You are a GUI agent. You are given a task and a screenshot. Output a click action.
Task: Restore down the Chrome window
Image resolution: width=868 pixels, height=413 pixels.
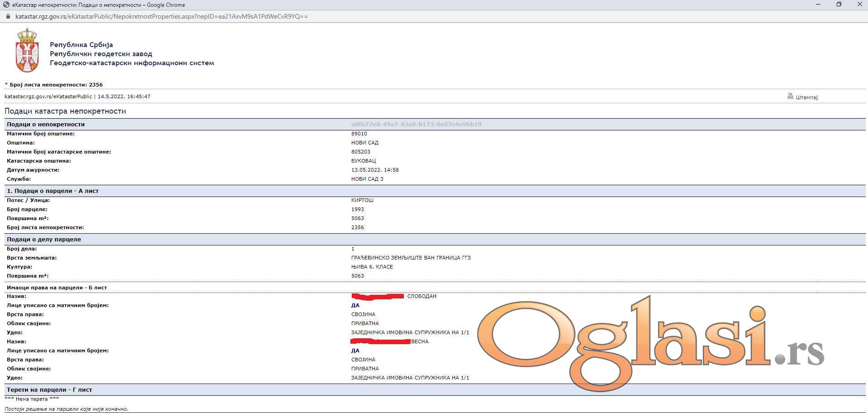pos(839,5)
